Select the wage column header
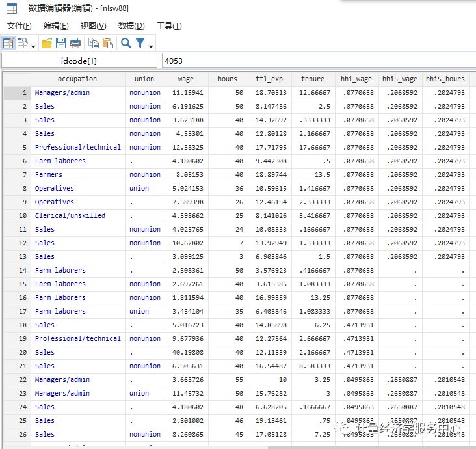 click(185, 79)
